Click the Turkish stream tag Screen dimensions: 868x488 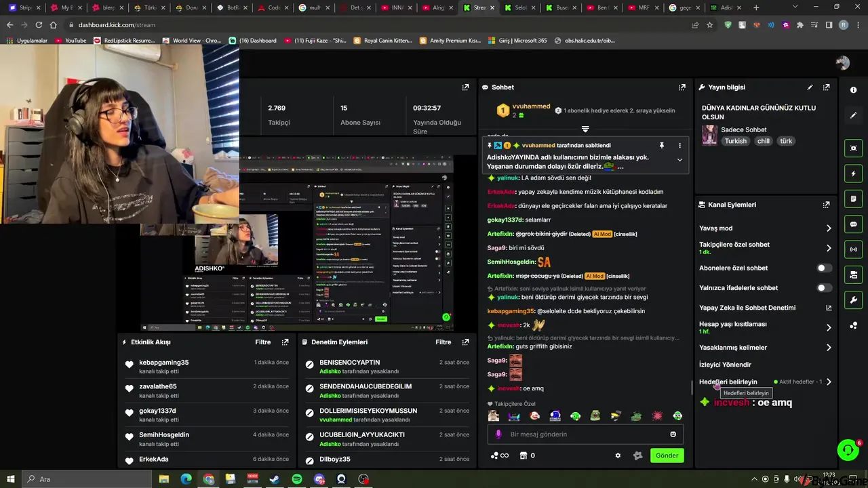[x=735, y=141]
